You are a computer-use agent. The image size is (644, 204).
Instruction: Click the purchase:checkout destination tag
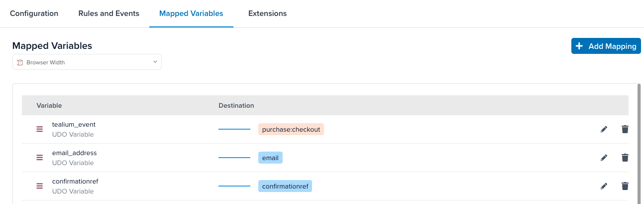click(291, 129)
